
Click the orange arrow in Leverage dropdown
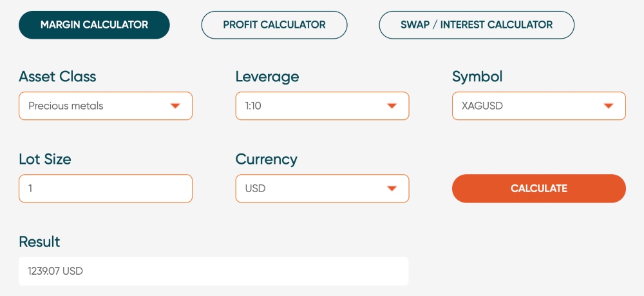pyautogui.click(x=392, y=106)
